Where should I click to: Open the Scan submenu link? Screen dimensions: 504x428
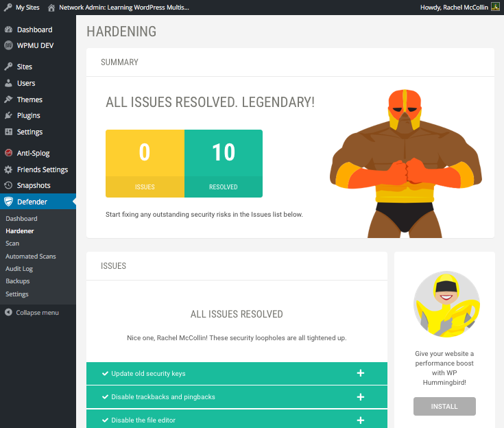12,243
